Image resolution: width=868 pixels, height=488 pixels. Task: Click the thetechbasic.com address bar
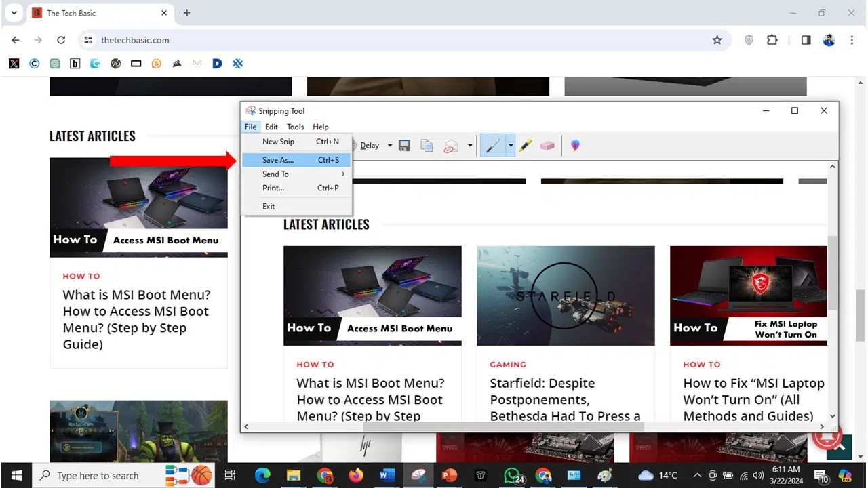click(x=404, y=40)
